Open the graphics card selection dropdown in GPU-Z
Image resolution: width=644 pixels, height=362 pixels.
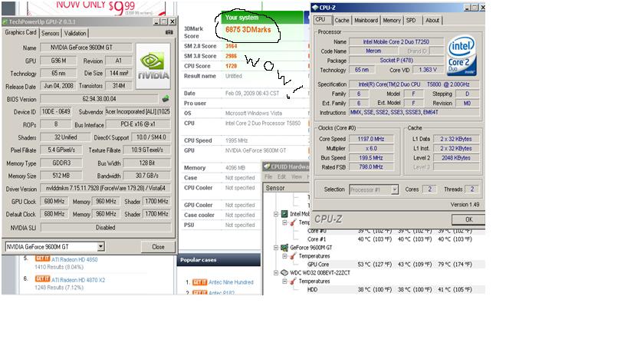(100, 246)
